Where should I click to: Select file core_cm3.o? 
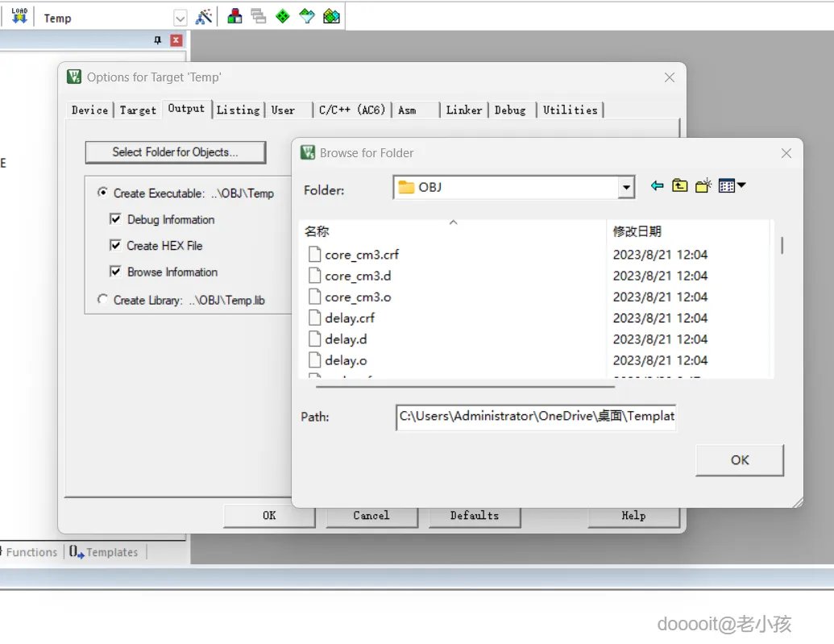coord(358,297)
